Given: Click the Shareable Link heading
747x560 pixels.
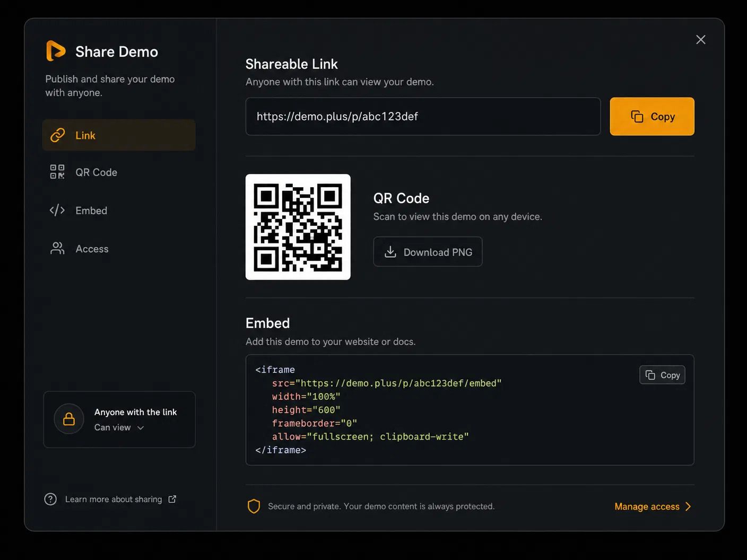Looking at the screenshot, I should coord(291,64).
